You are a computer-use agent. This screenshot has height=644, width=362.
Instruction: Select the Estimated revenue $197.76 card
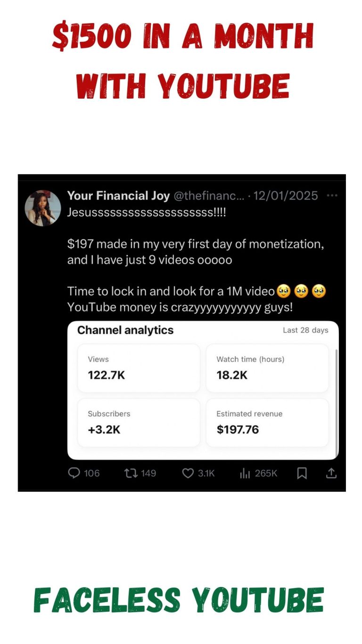(267, 422)
